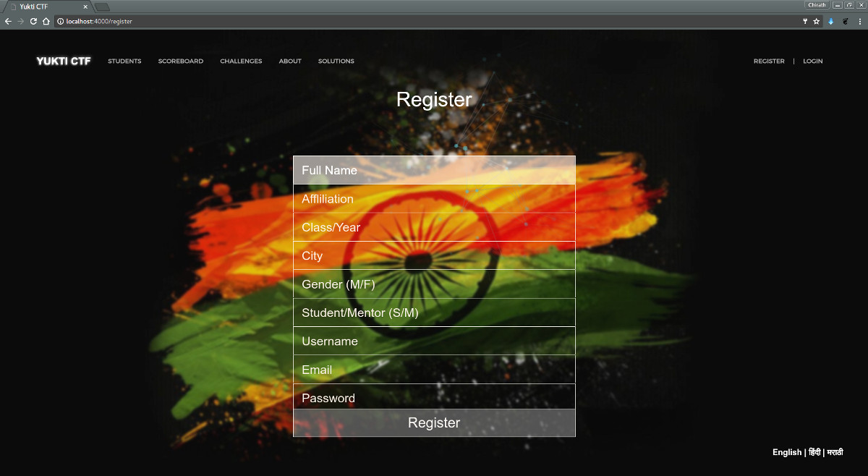Open the Chirath profile switcher
Screen dimensions: 868x476
817,5
